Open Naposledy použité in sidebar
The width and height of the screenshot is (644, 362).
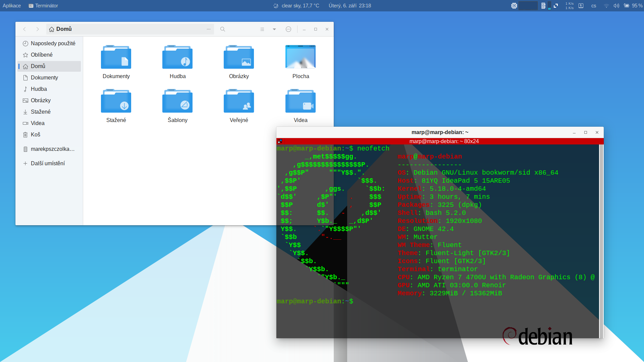49,43
